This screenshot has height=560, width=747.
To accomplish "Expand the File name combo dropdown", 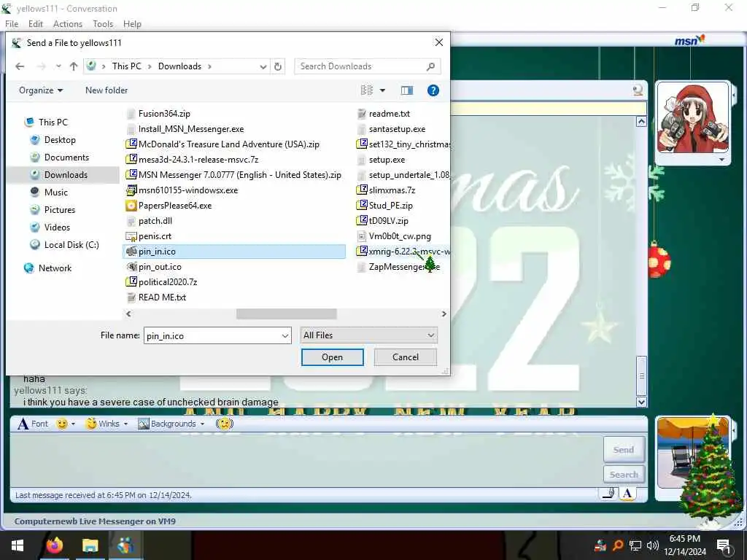I will (x=285, y=335).
